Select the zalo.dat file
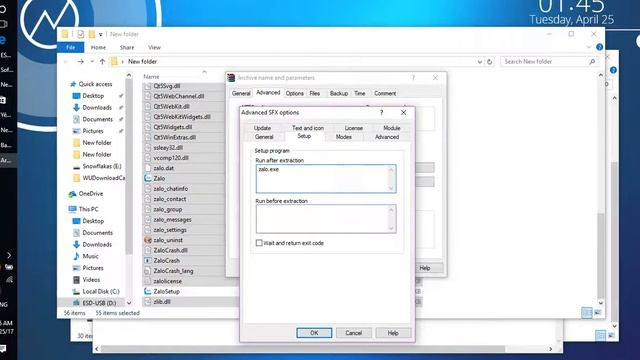The height and width of the screenshot is (360, 640). (164, 168)
